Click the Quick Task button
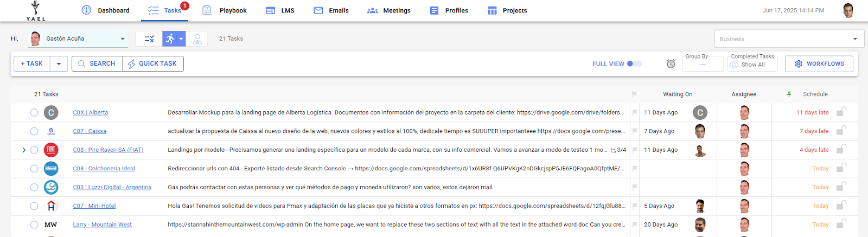Viewport: 868px width, 237px height. click(152, 64)
